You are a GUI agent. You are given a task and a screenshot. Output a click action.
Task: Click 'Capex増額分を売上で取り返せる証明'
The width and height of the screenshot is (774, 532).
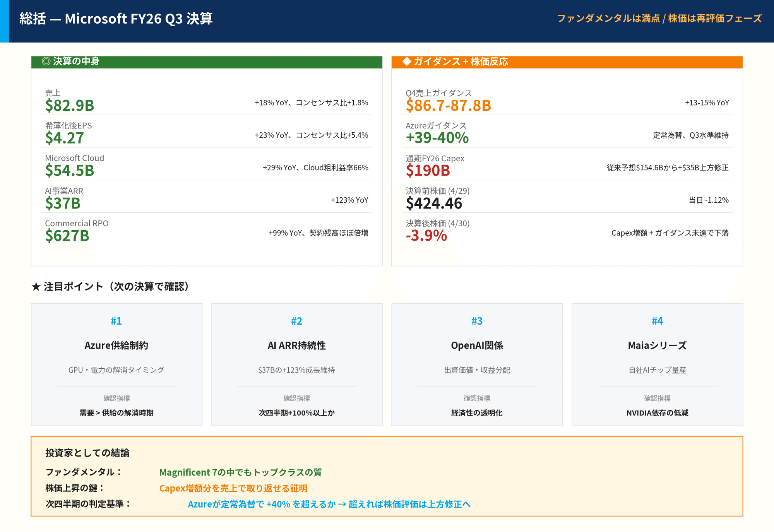click(x=233, y=488)
